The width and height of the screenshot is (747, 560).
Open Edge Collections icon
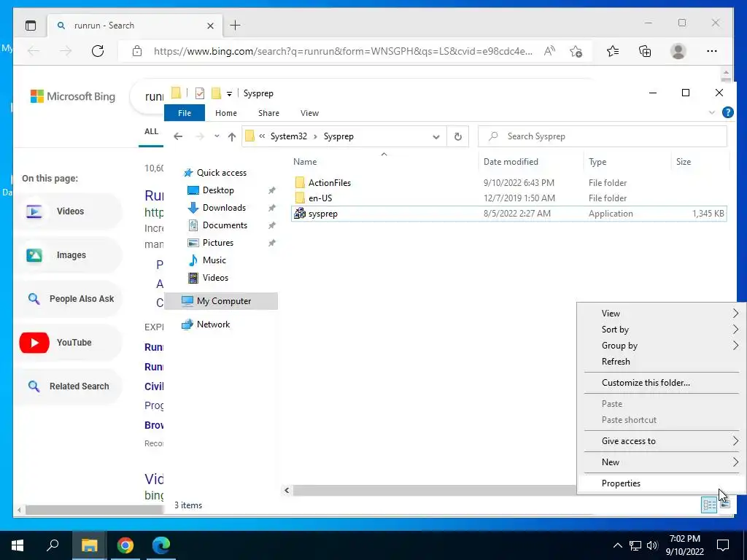click(645, 51)
